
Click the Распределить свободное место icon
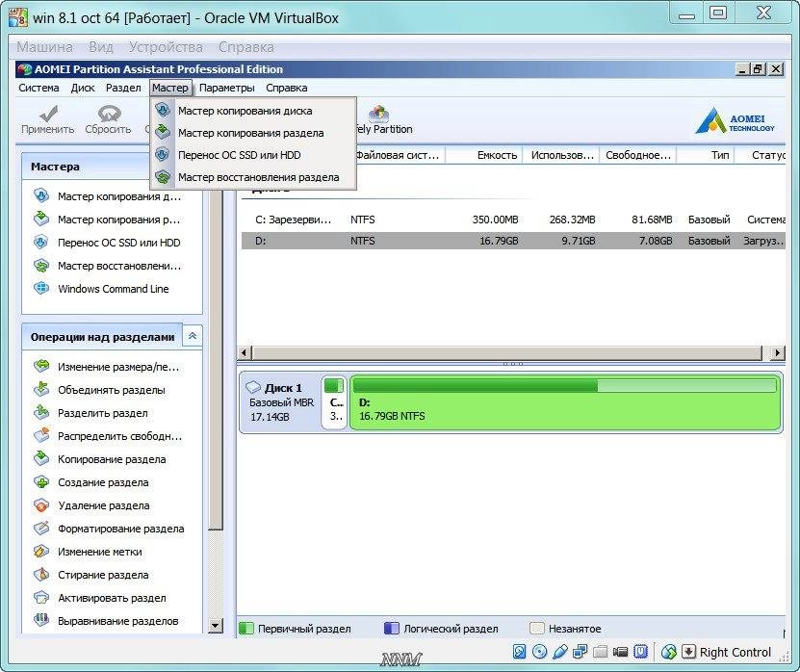(x=41, y=435)
